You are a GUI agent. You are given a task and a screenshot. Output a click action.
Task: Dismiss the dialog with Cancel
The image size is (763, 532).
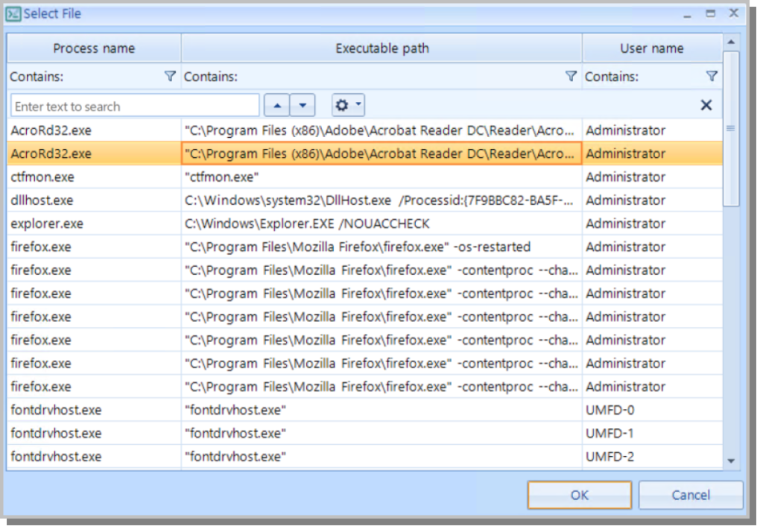point(690,495)
